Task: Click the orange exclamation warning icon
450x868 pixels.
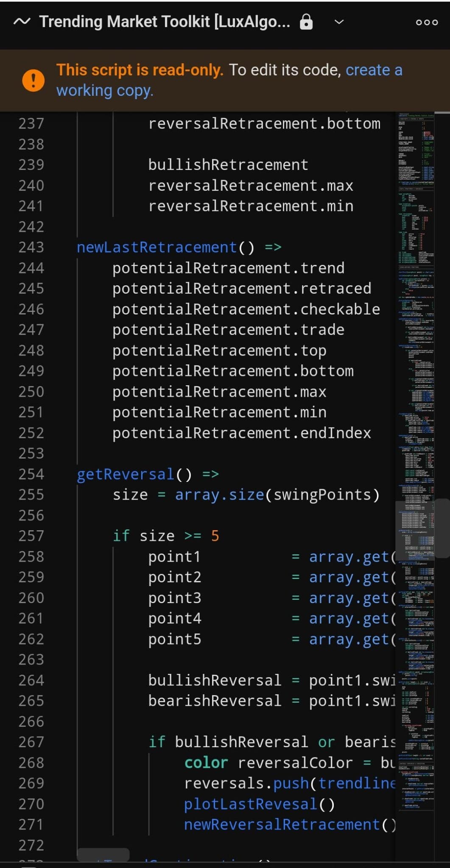Action: [x=33, y=80]
